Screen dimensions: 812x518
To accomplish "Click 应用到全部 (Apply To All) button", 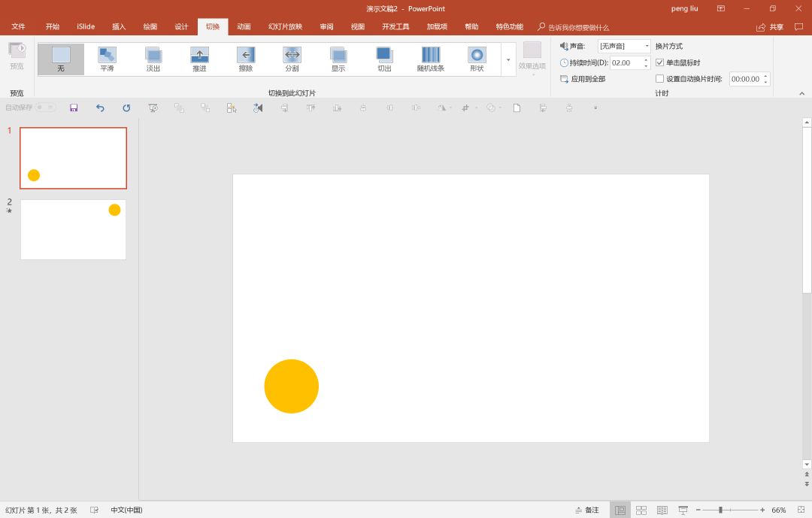I will (583, 79).
